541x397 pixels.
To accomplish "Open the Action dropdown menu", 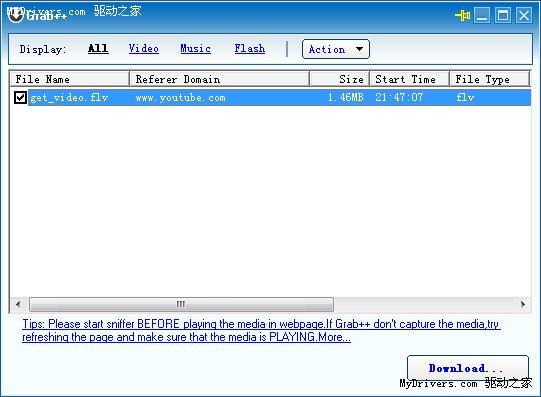I will pos(336,49).
